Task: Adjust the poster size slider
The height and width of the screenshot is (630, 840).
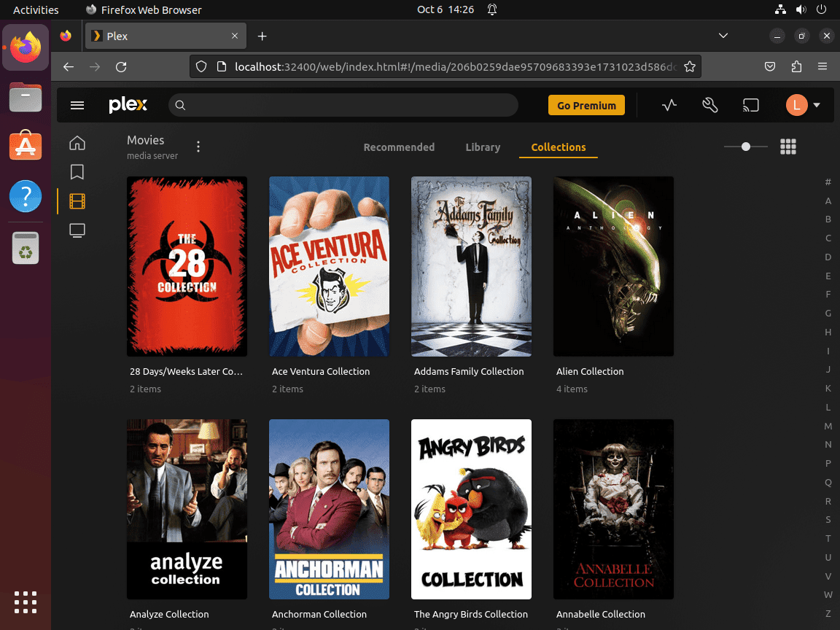Action: 744,146
